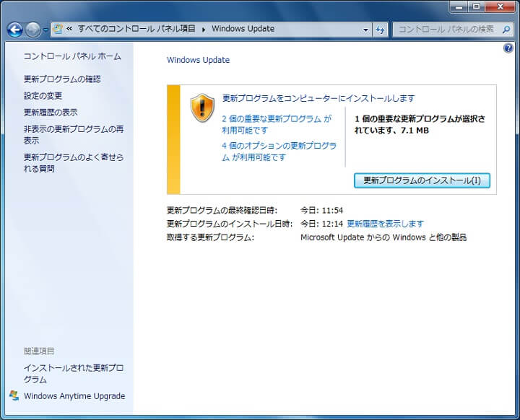Maximize the Windows Update window
The image size is (520, 420).
477,6
